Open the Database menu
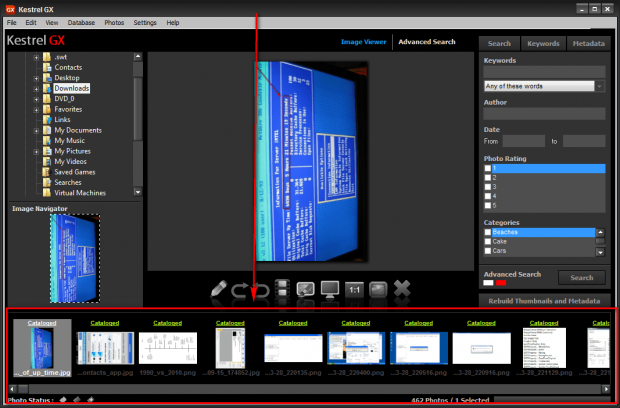 [82, 22]
